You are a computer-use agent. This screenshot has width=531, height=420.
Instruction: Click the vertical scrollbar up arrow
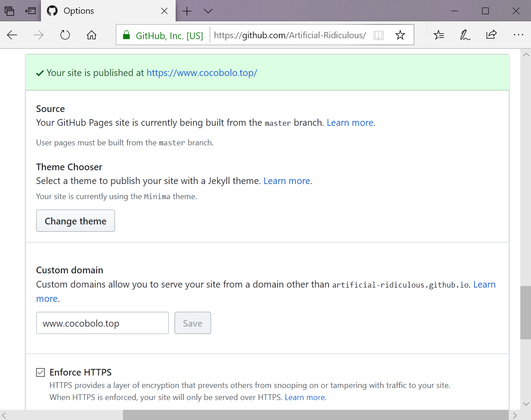526,55
